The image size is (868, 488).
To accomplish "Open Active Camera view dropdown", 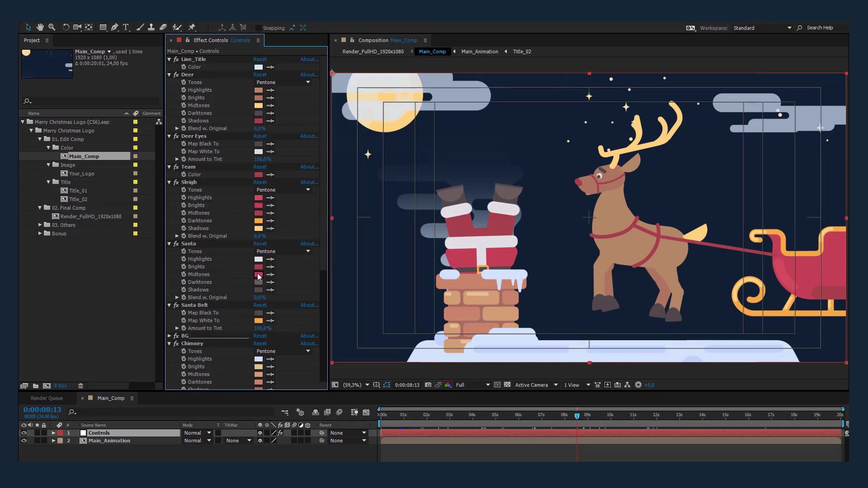I will tap(536, 385).
